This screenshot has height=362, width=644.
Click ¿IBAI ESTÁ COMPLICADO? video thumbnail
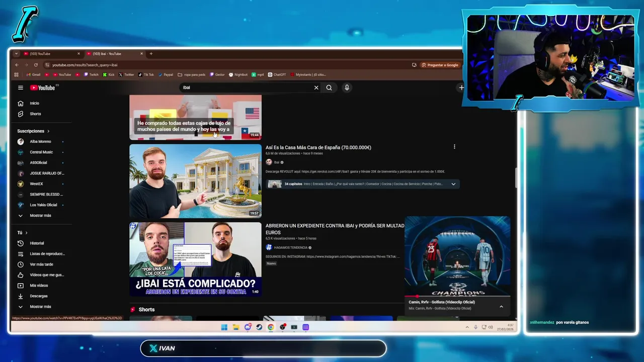(195, 259)
